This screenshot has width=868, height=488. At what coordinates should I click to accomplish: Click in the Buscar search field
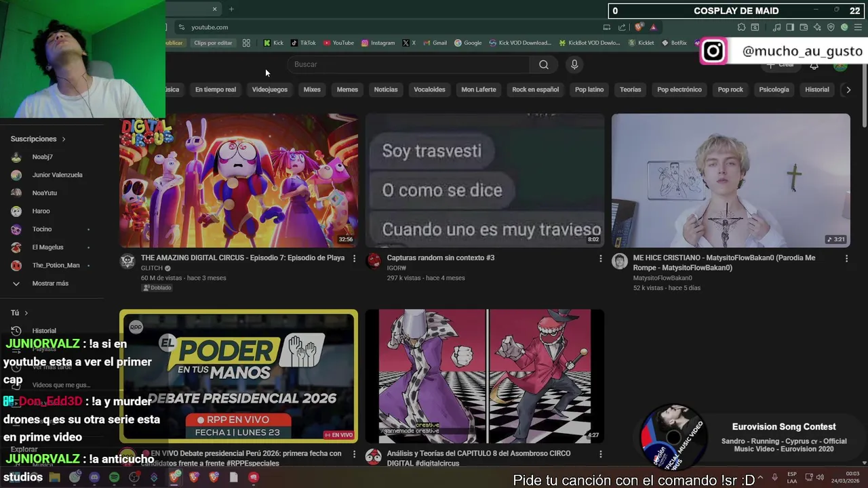coord(409,64)
